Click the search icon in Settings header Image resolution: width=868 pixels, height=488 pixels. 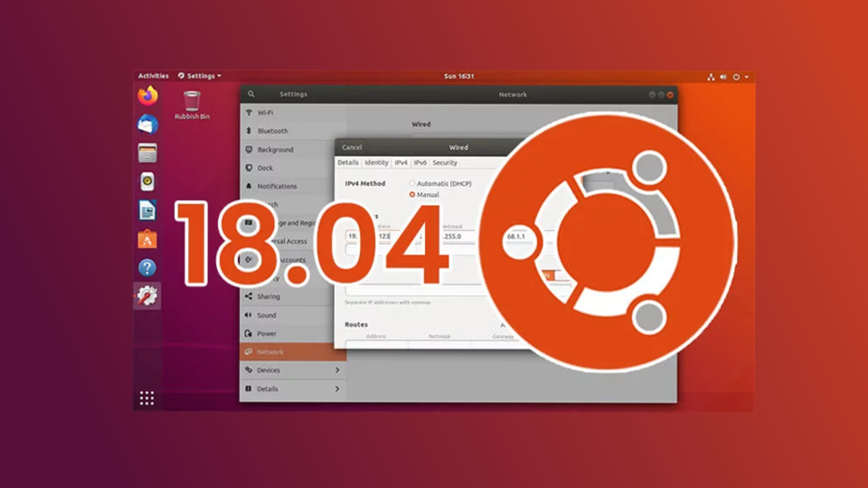pyautogui.click(x=251, y=94)
